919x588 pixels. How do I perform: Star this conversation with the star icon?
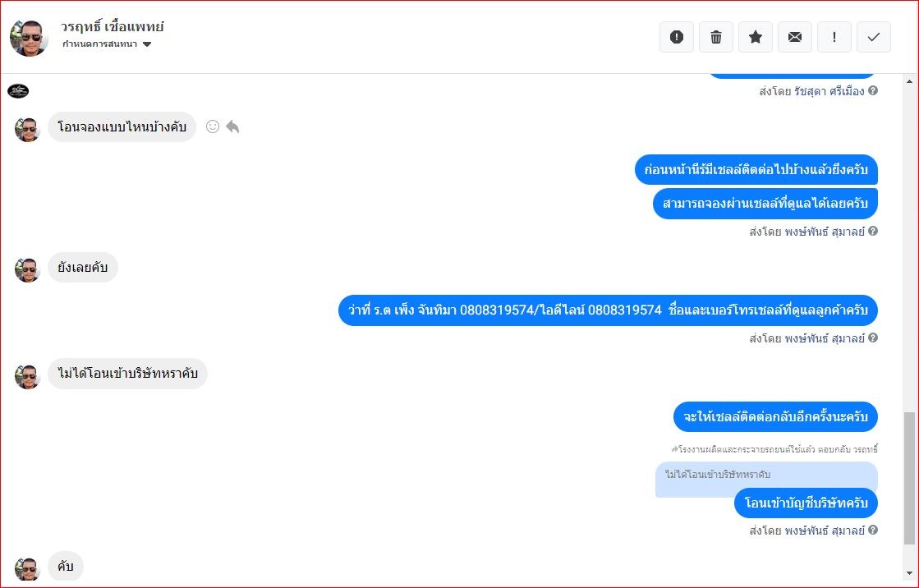(756, 37)
